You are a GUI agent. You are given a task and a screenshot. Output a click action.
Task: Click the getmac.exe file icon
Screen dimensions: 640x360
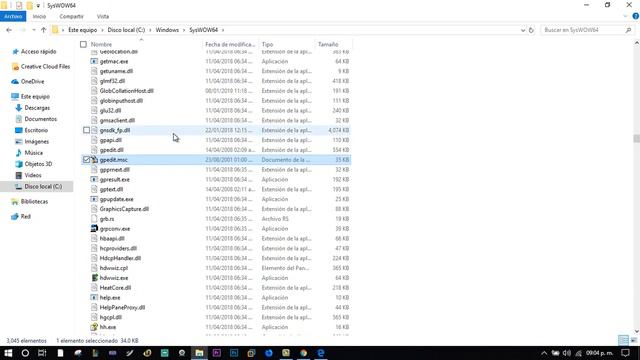pyautogui.click(x=94, y=62)
